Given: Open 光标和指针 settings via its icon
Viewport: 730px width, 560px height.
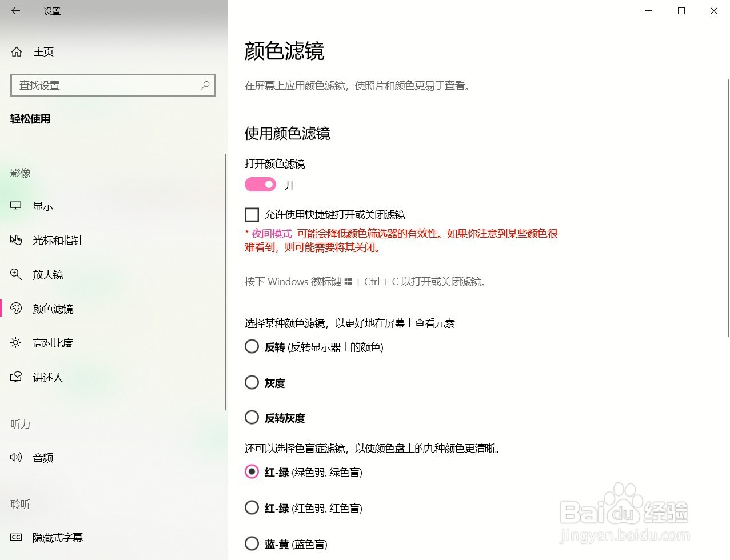Looking at the screenshot, I should coord(15,240).
